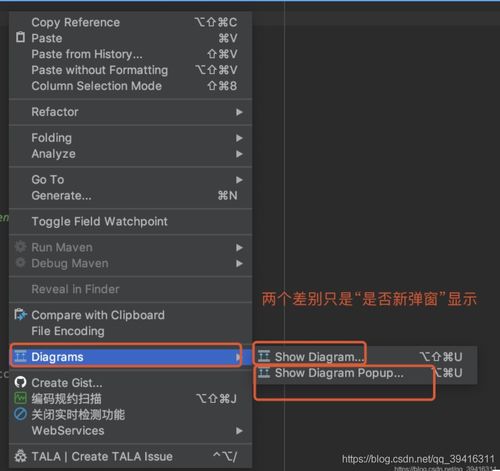Click the Folding menu label

(x=52, y=138)
